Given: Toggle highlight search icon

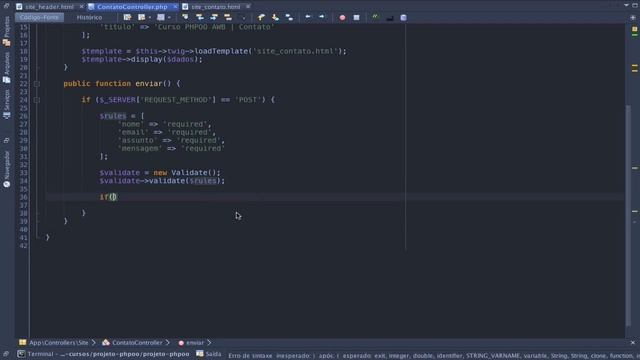Looking at the screenshot, I should tap(228, 18).
